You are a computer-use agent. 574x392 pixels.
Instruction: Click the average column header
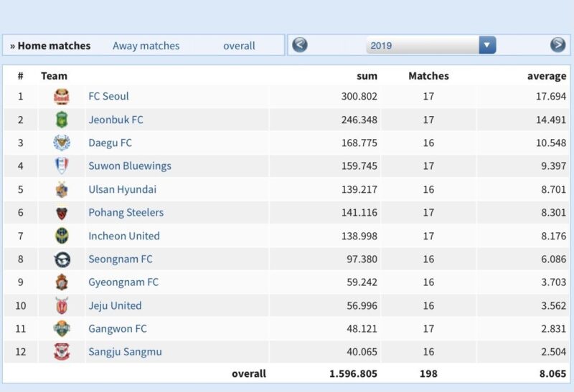[x=546, y=76]
